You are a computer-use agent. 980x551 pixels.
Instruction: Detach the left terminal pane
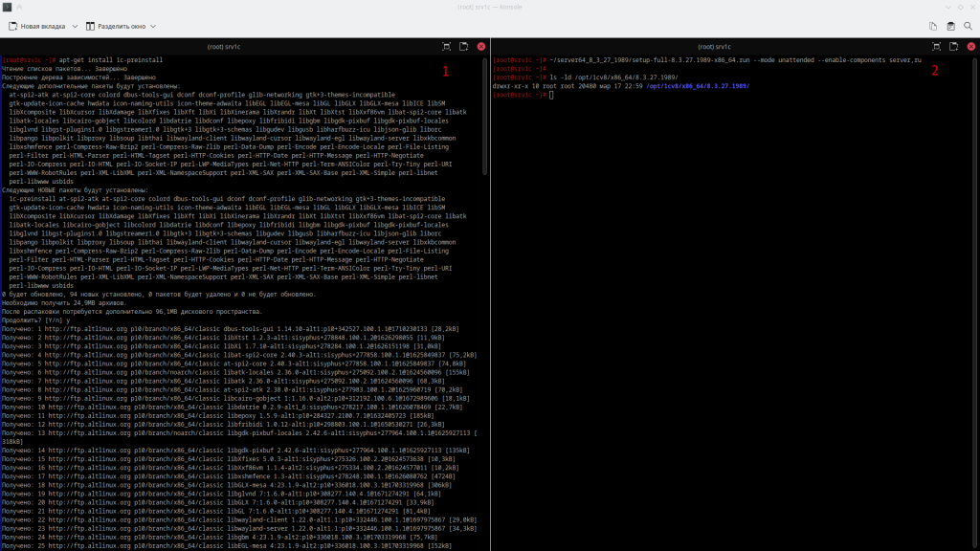464,46
